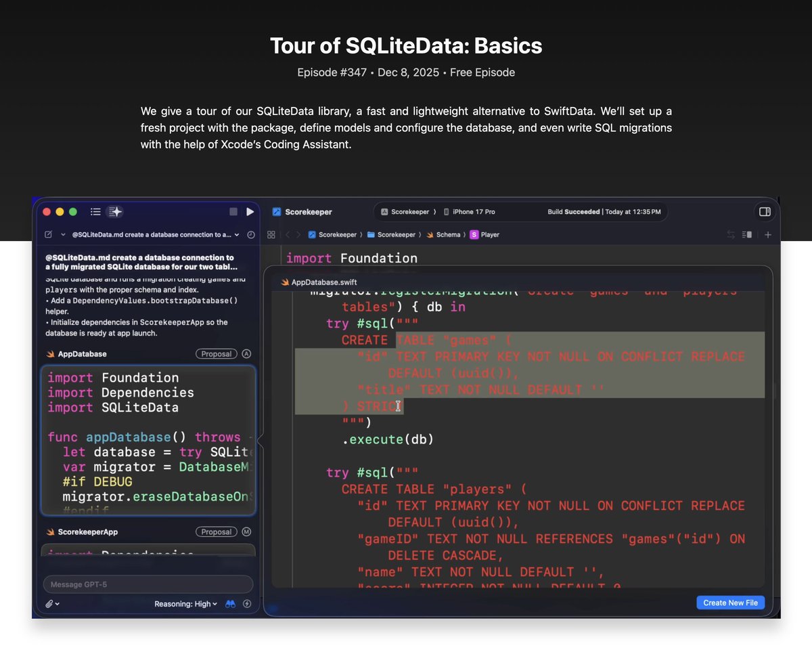
Task: Toggle the code review arrows icon
Action: click(731, 235)
